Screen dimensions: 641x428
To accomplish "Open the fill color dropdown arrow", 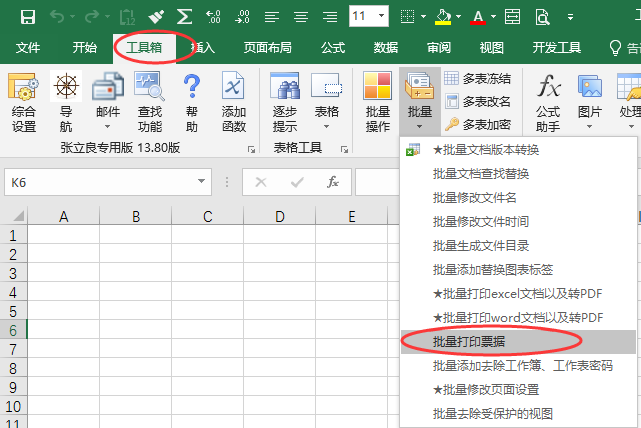I will pyautogui.click(x=458, y=17).
